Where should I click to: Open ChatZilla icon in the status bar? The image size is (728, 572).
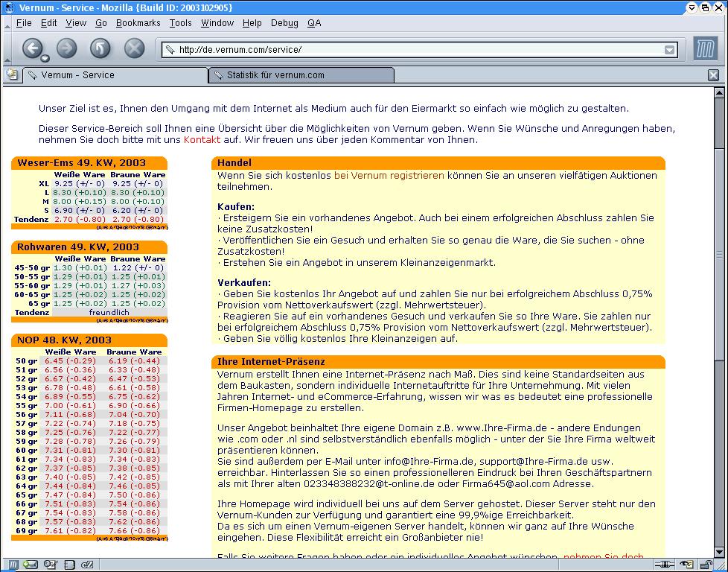tap(86, 565)
